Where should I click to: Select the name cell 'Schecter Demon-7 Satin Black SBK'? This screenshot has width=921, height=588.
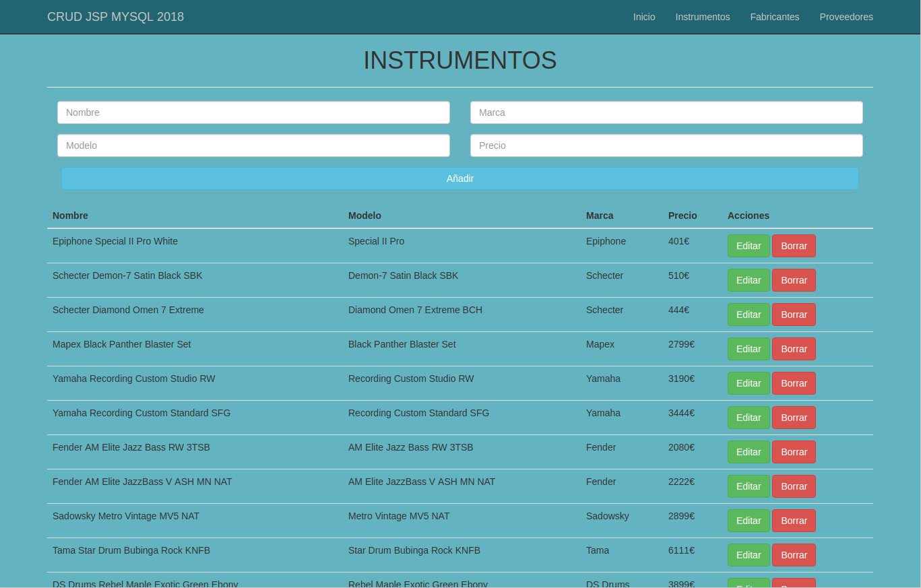(127, 275)
